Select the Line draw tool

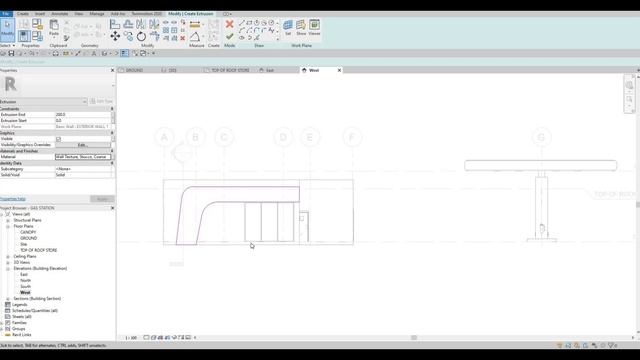[x=242, y=23]
